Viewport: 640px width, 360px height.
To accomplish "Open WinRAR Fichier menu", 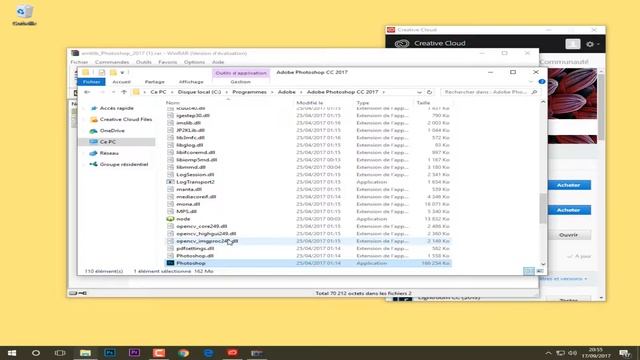I will tap(79, 62).
